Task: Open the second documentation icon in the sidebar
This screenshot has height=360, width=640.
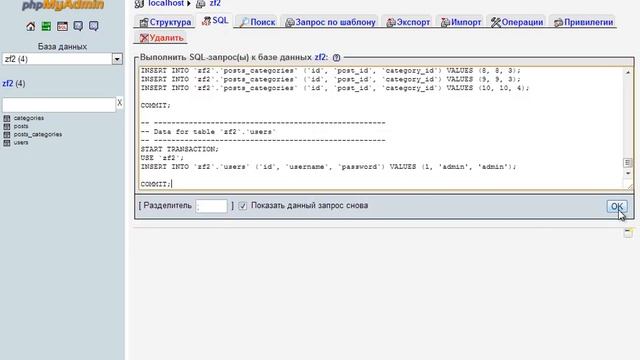Action: click(x=93, y=27)
